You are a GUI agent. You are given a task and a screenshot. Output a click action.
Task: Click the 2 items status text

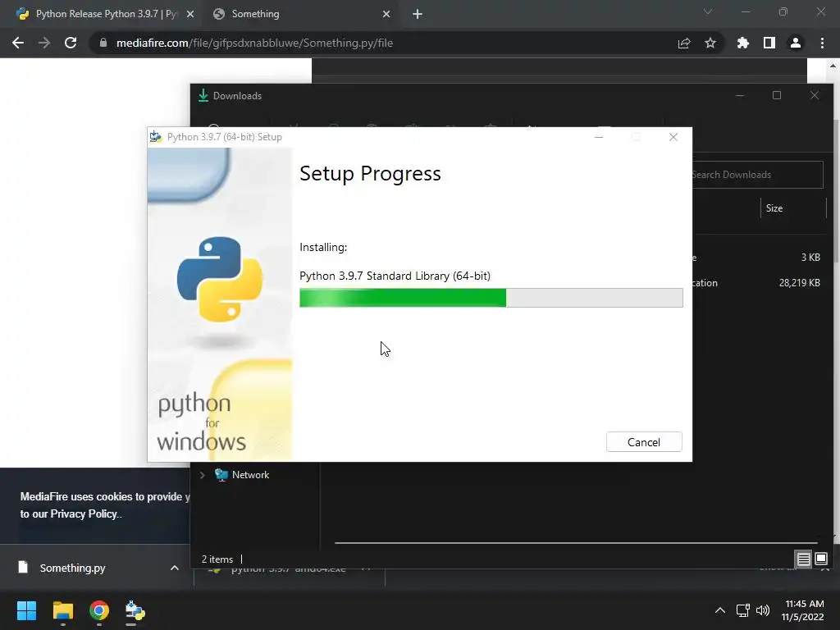217,559
